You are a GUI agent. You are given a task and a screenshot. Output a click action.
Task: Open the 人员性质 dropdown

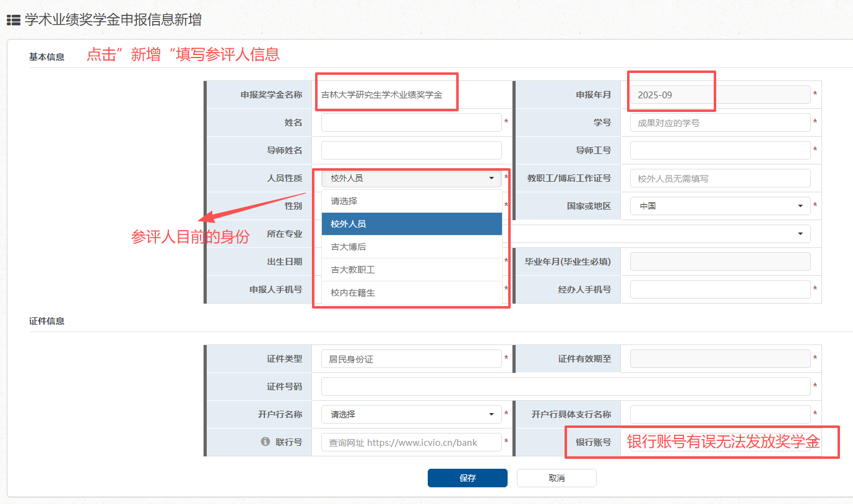[x=411, y=178]
